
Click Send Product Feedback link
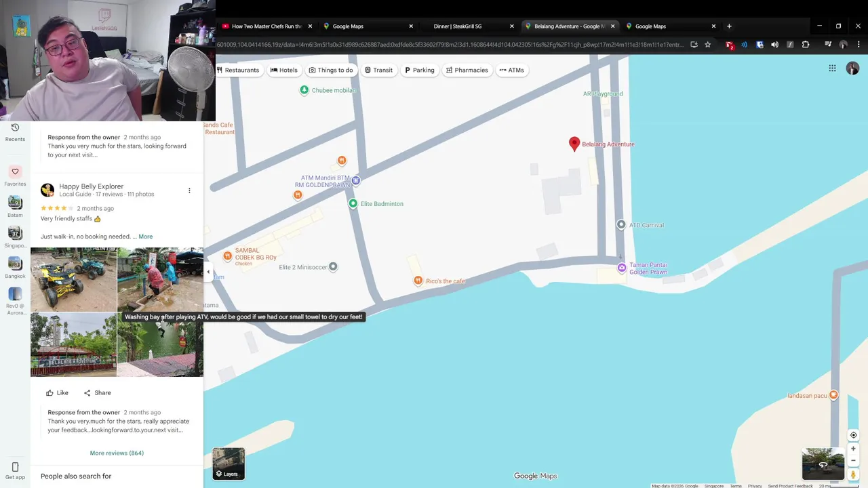(790, 486)
